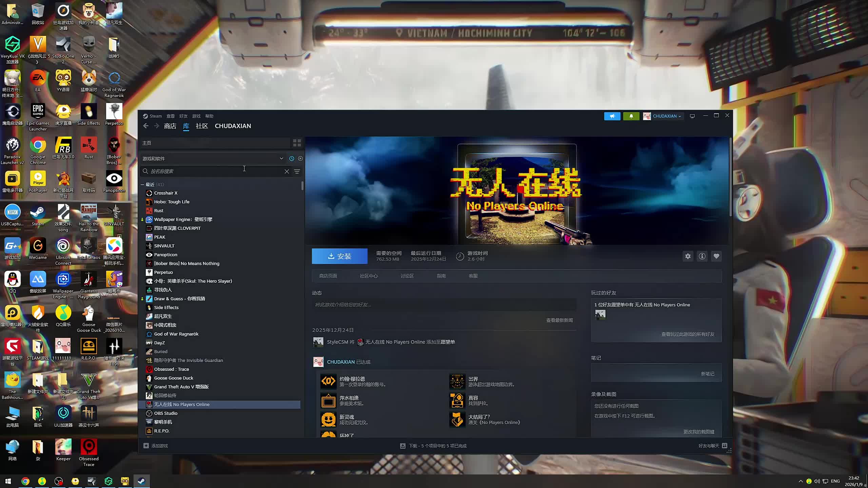Open advanced filter options icon
Image resolution: width=868 pixels, height=488 pixels.
pyautogui.click(x=297, y=171)
